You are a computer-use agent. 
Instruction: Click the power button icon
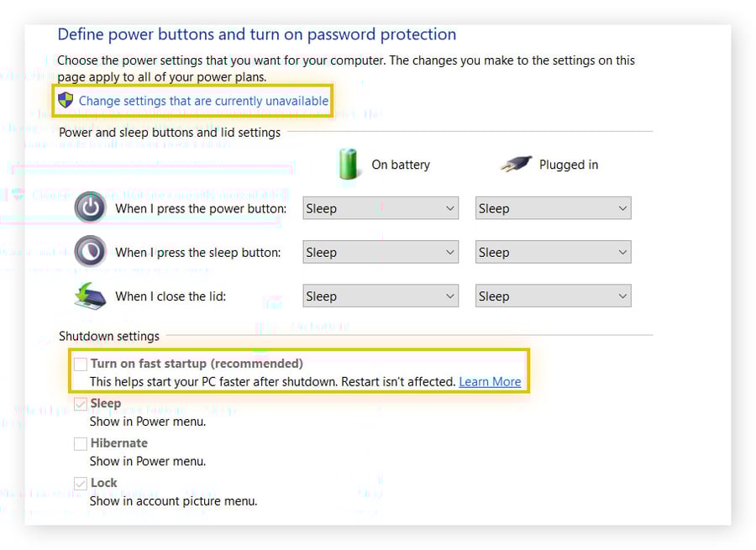pyautogui.click(x=90, y=207)
